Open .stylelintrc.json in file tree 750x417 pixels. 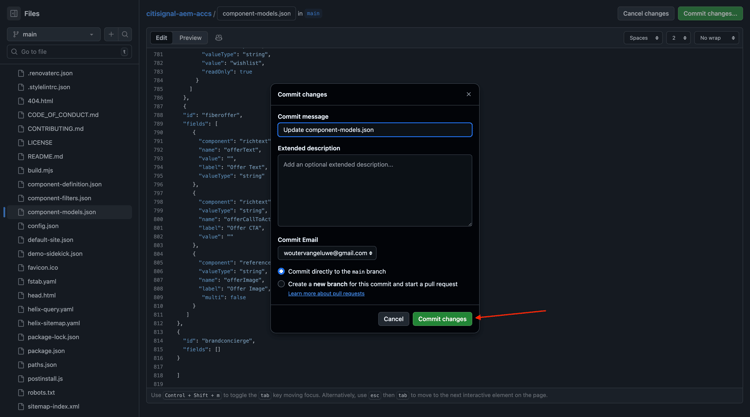coord(49,87)
